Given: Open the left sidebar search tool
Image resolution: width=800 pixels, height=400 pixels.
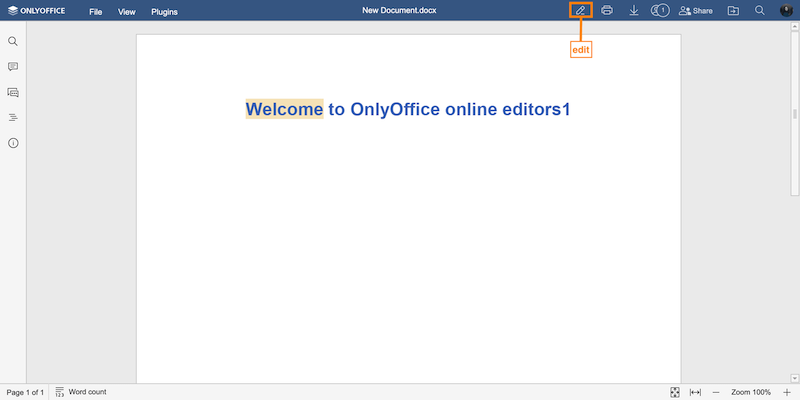Looking at the screenshot, I should click(x=13, y=42).
